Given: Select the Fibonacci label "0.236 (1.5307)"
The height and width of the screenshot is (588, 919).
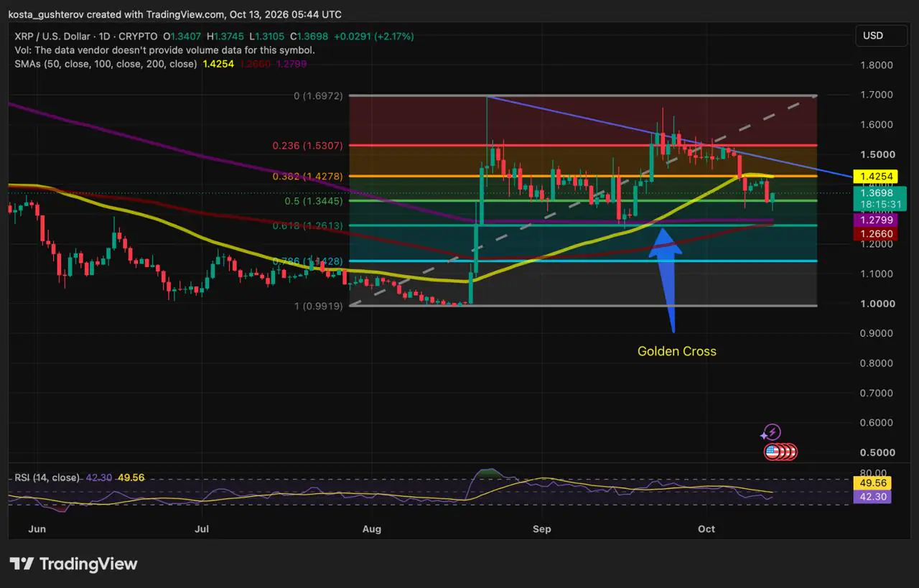Looking at the screenshot, I should coord(307,146).
